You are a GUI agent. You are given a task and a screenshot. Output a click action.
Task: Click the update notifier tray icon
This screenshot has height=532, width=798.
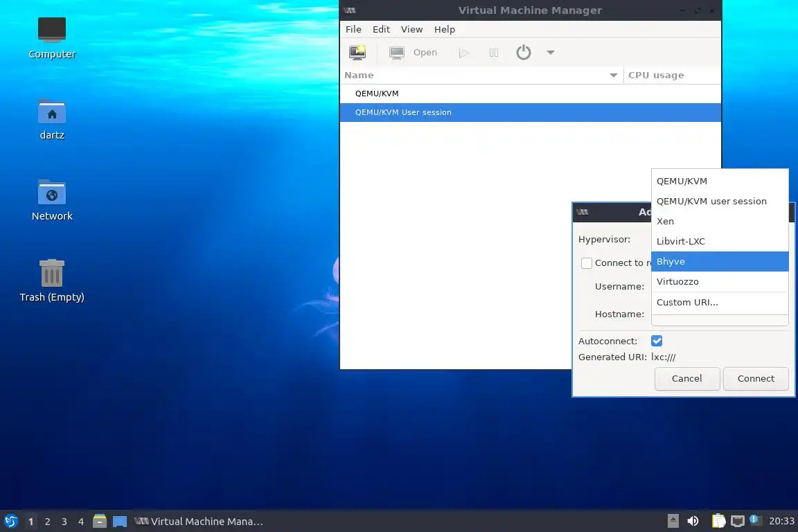pos(755,520)
